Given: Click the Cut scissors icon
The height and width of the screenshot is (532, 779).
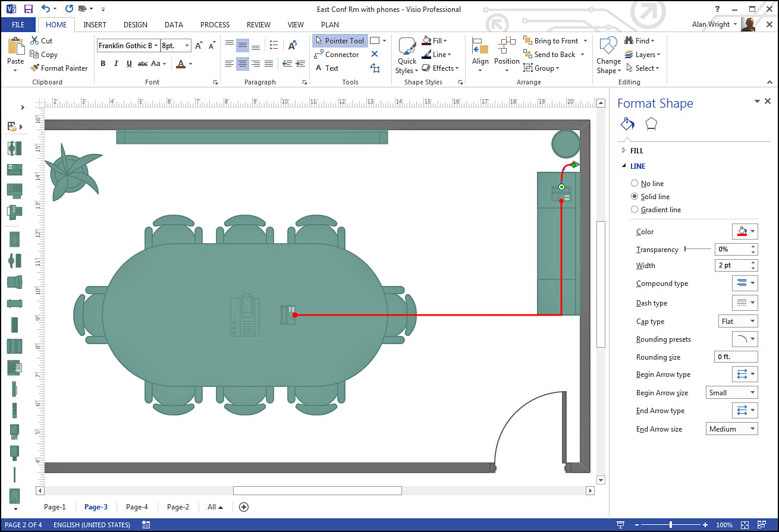Looking at the screenshot, I should coord(34,40).
